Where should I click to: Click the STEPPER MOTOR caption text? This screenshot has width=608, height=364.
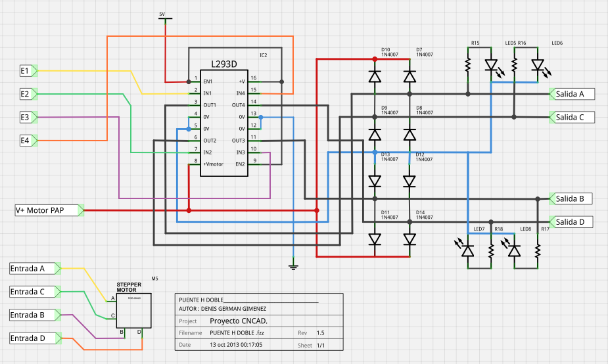[x=129, y=287]
